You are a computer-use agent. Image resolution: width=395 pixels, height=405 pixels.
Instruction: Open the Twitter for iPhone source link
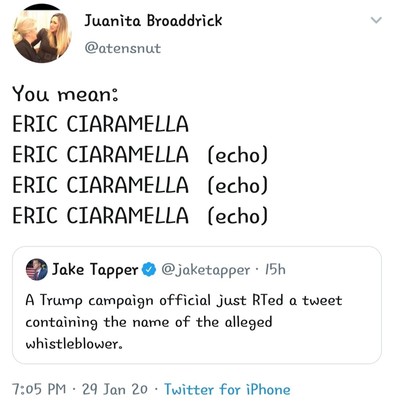227,389
